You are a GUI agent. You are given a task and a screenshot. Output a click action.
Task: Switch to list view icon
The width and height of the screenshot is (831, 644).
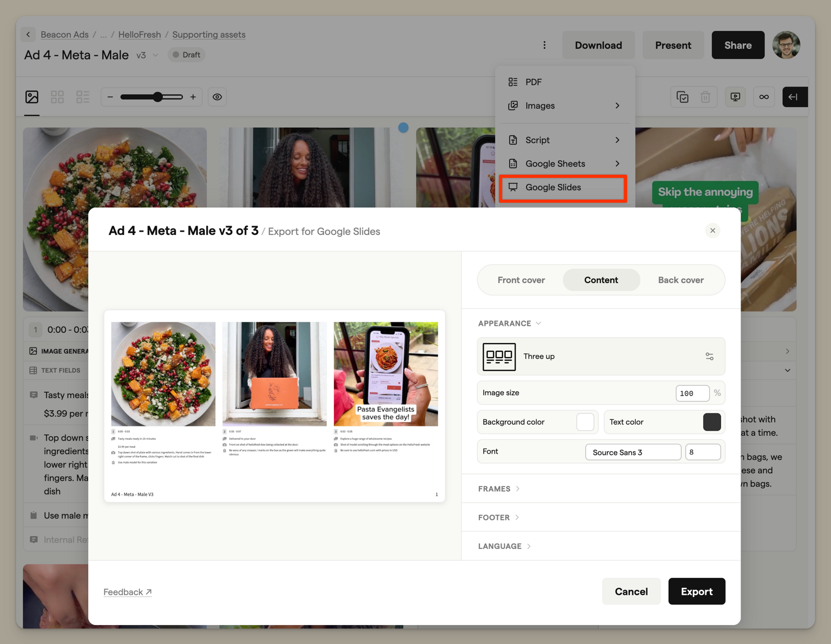point(83,97)
